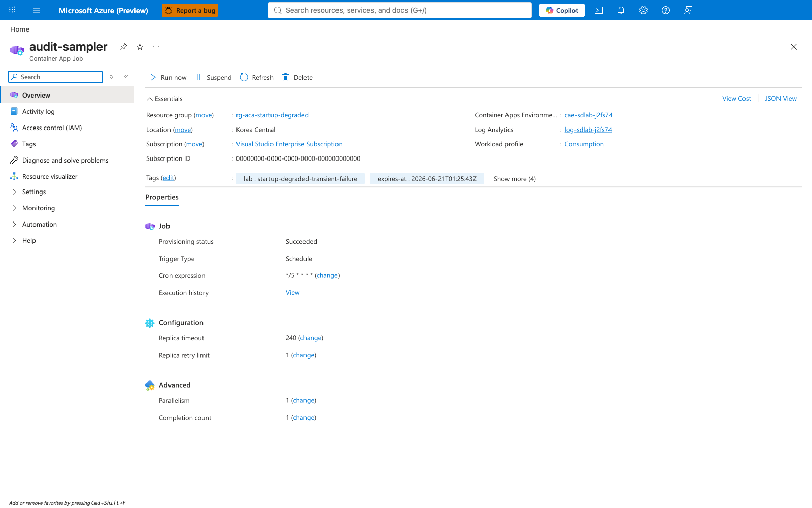
Task: Open View Cost
Action: pos(736,99)
